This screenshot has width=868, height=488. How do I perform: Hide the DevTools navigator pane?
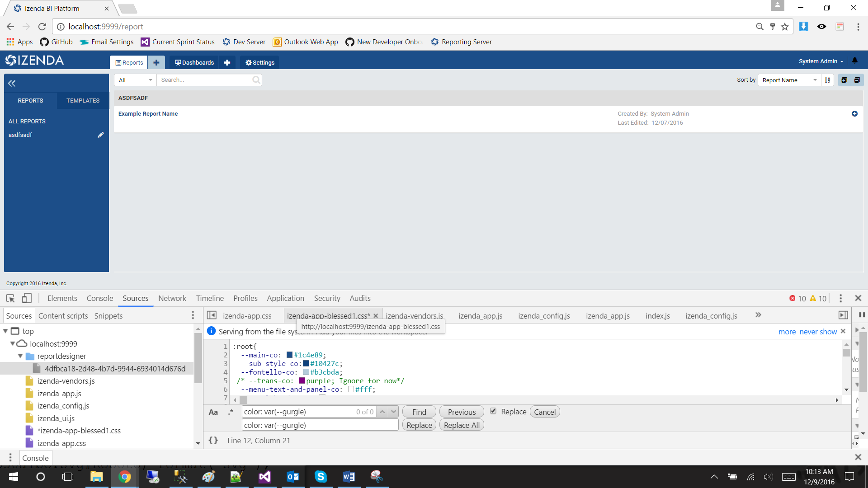click(x=212, y=315)
